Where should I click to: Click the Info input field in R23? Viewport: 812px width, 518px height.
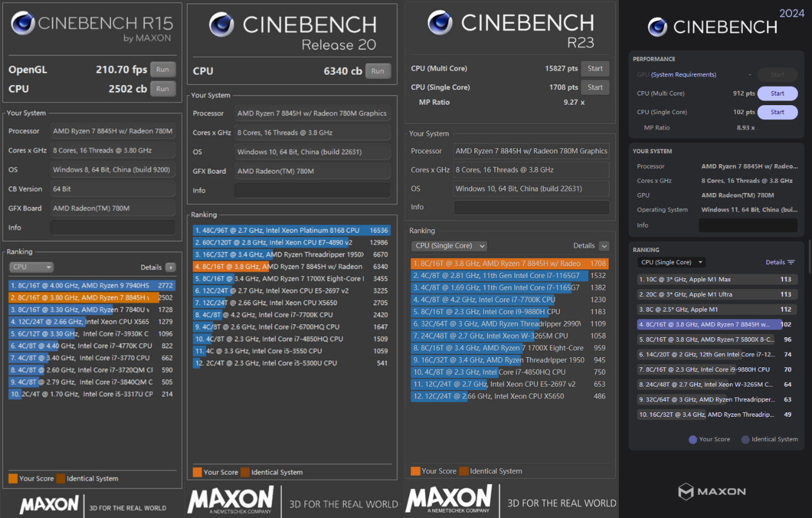pyautogui.click(x=531, y=207)
